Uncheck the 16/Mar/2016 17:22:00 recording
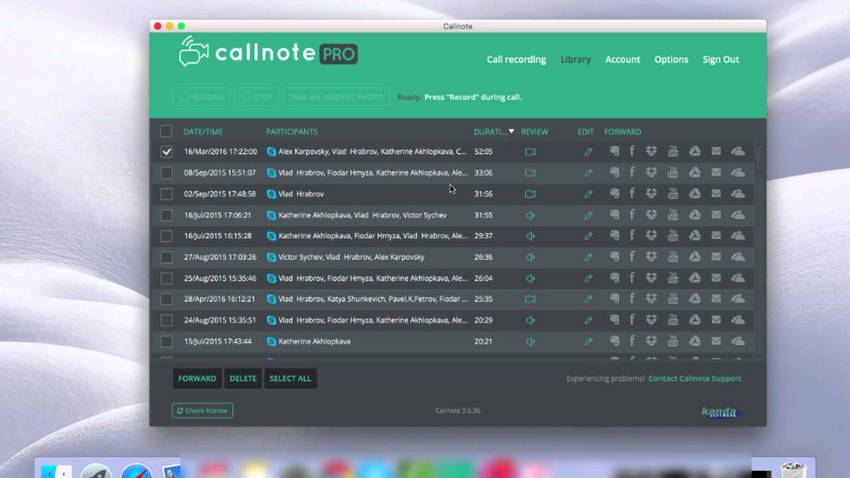Viewport: 850px width, 478px height. click(x=166, y=152)
